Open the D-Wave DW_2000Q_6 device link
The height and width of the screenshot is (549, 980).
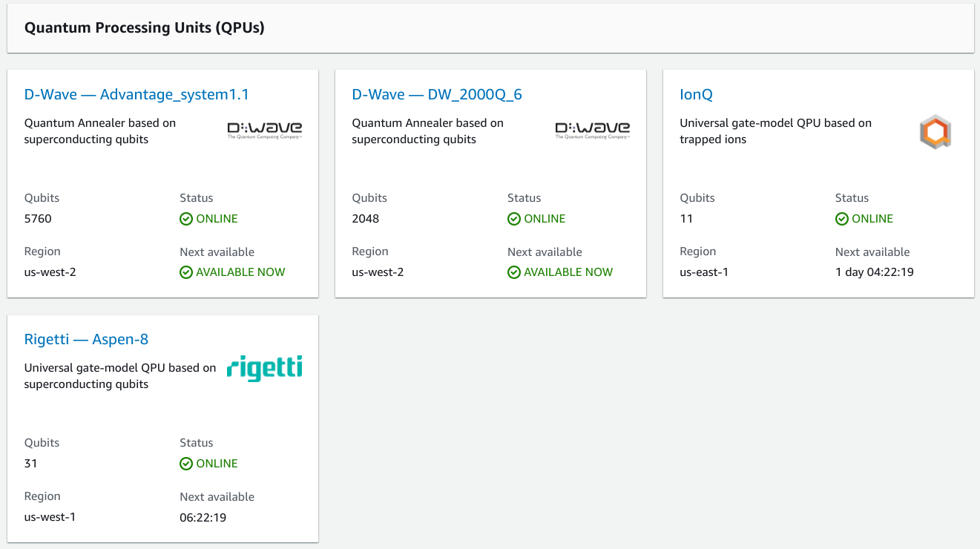tap(437, 94)
